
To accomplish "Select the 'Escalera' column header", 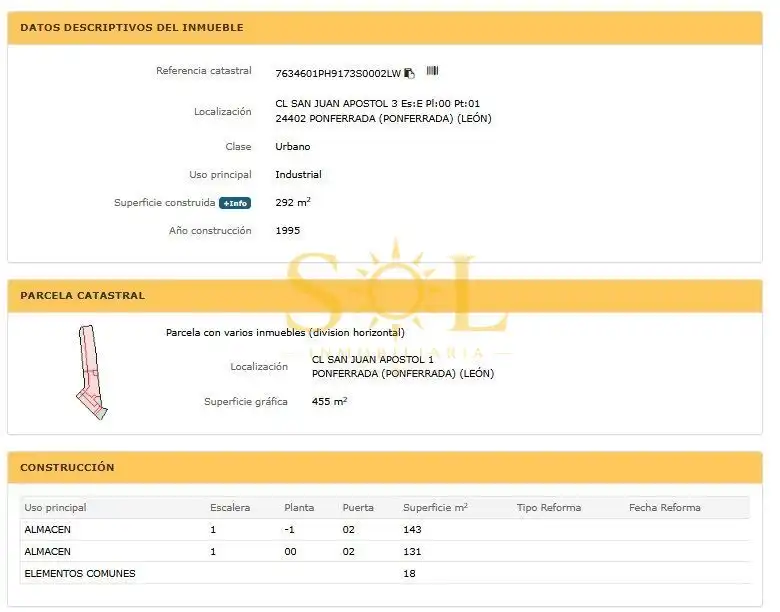I will [x=230, y=508].
